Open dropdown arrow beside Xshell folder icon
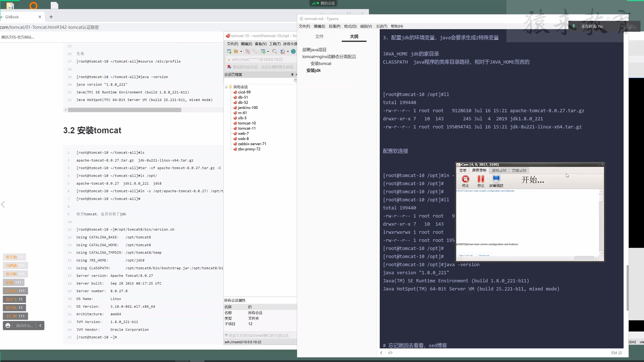644x362 pixels. [x=241, y=52]
